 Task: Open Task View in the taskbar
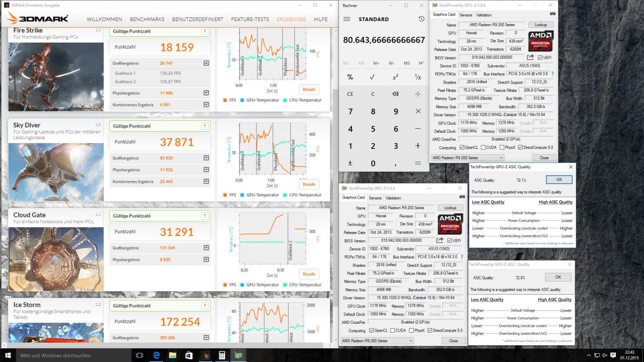(x=140, y=355)
